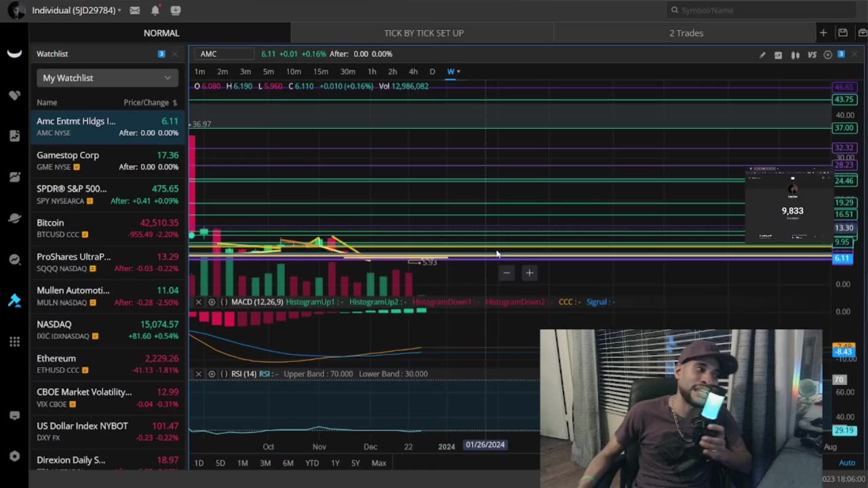868x488 pixels.
Task: Open the settings gear in sidebar
Action: click(x=14, y=456)
